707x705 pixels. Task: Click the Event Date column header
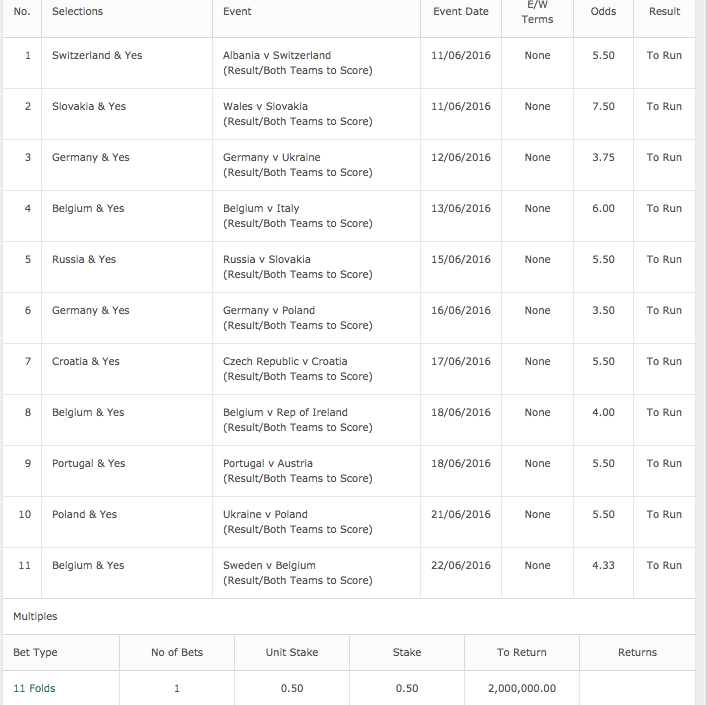coord(461,11)
